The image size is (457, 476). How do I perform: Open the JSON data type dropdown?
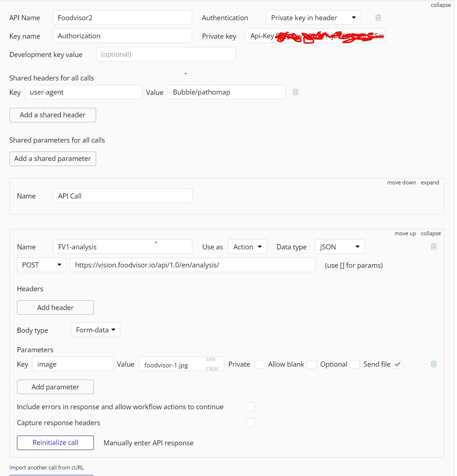[339, 247]
